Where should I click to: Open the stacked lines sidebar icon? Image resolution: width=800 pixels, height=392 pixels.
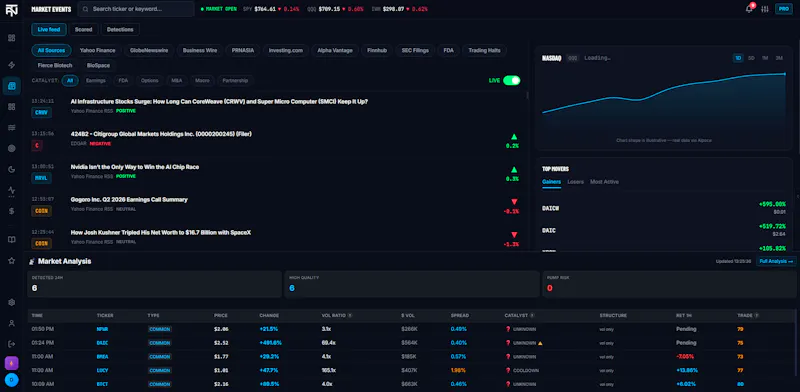[11, 127]
